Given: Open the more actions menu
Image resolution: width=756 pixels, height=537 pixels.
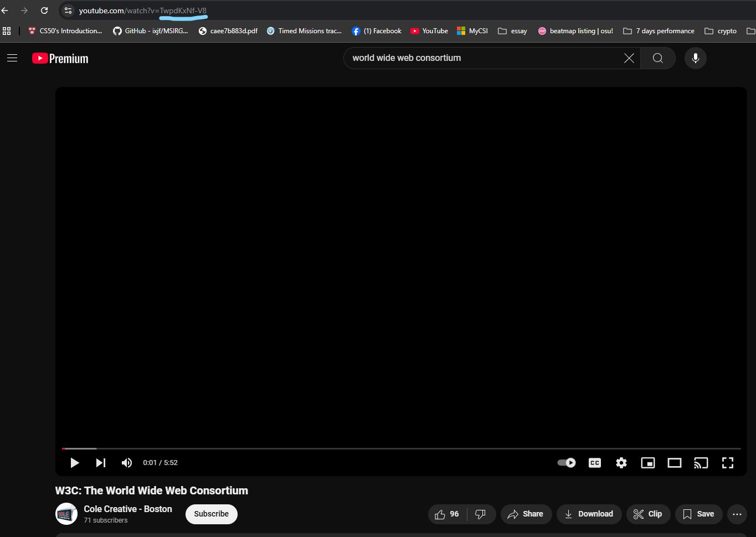Looking at the screenshot, I should coord(737,514).
